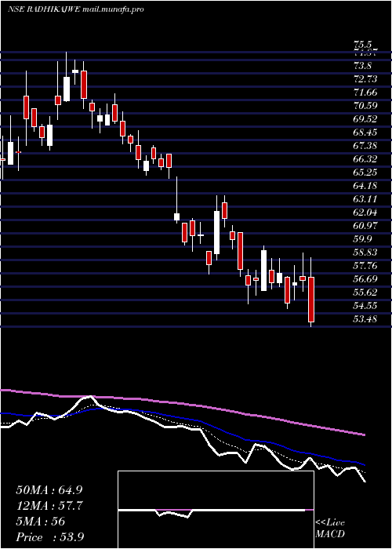The width and height of the screenshot is (392, 549).
Task: Select the 55.62 price axis label
Action: 365,292
